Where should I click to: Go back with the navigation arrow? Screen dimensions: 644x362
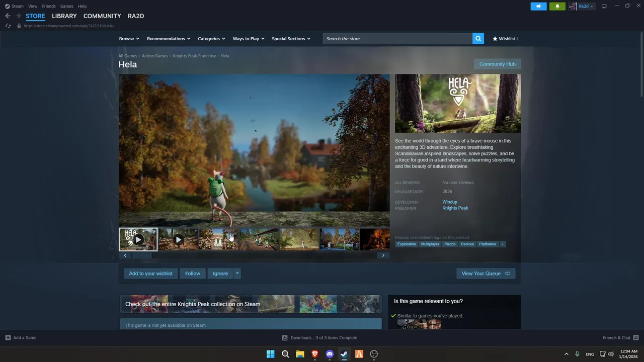click(x=8, y=16)
